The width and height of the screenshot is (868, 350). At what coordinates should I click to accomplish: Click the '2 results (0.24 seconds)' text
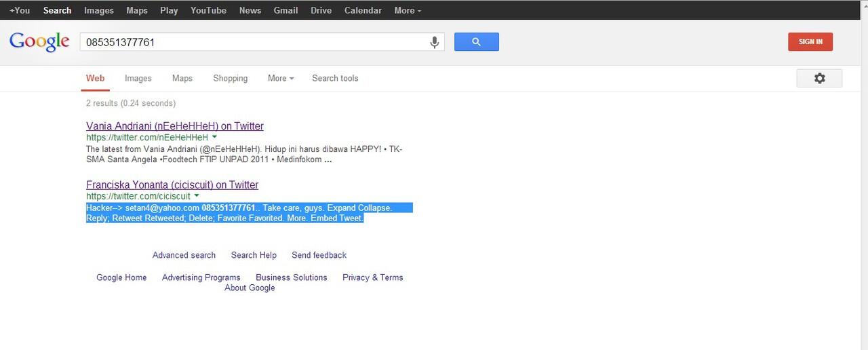coord(131,103)
